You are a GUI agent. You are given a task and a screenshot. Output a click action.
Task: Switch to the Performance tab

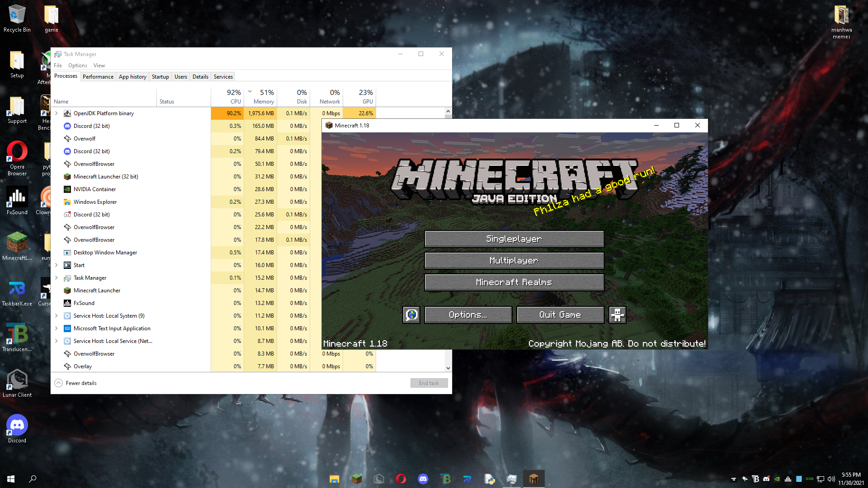pos(98,77)
